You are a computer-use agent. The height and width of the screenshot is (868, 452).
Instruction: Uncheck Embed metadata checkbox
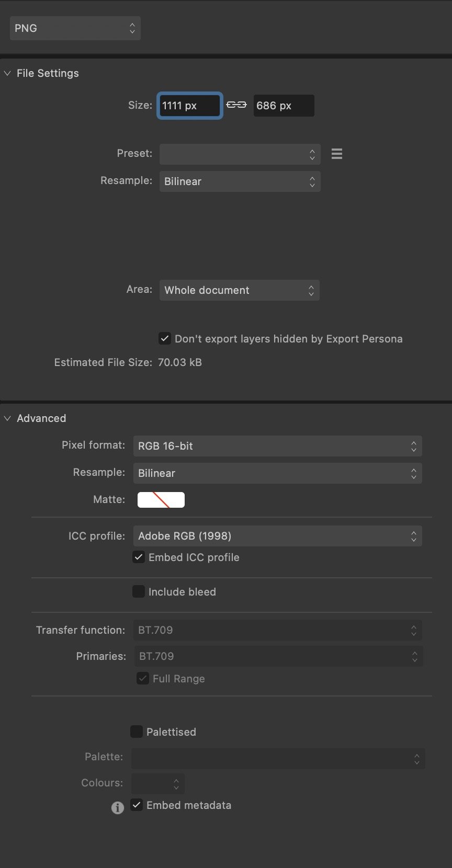point(137,805)
